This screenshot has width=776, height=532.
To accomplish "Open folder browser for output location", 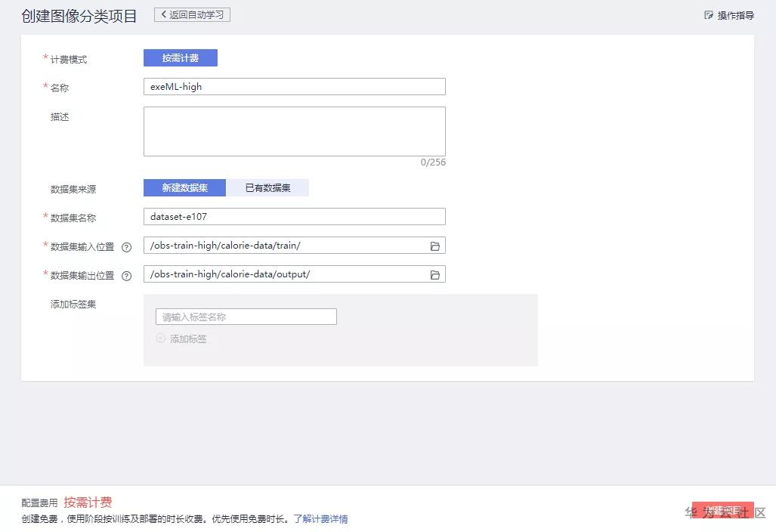I will [435, 274].
